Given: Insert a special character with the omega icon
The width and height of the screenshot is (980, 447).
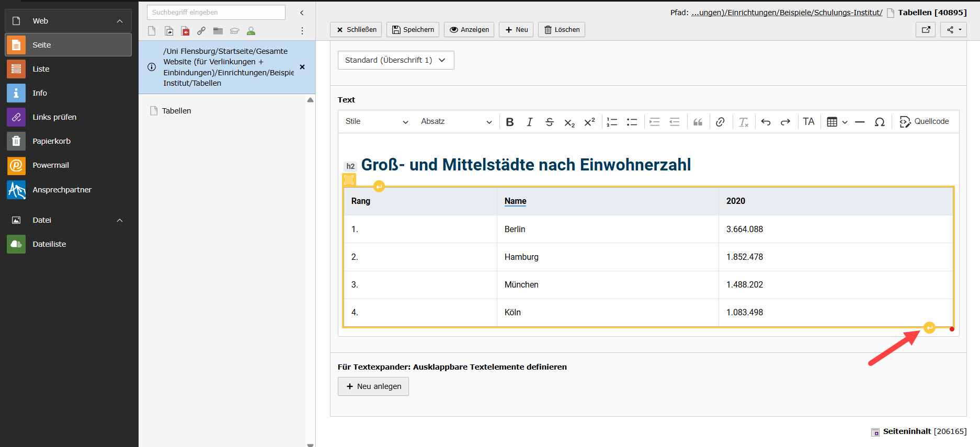Looking at the screenshot, I should pyautogui.click(x=880, y=122).
